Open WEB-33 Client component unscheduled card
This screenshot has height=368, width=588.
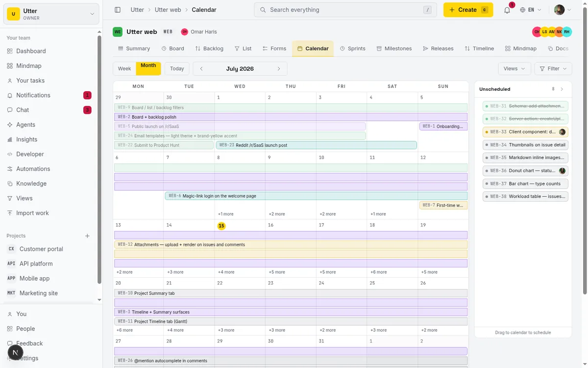pyautogui.click(x=525, y=132)
